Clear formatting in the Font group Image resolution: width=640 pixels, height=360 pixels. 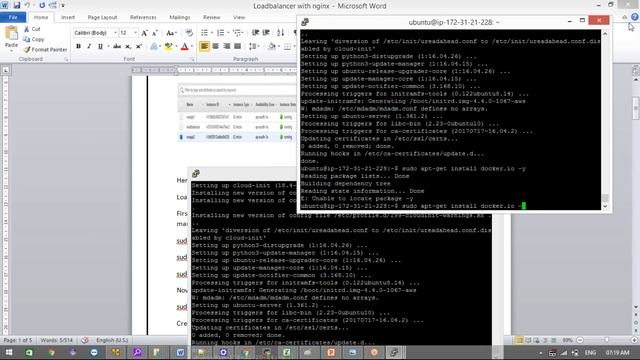[x=189, y=33]
